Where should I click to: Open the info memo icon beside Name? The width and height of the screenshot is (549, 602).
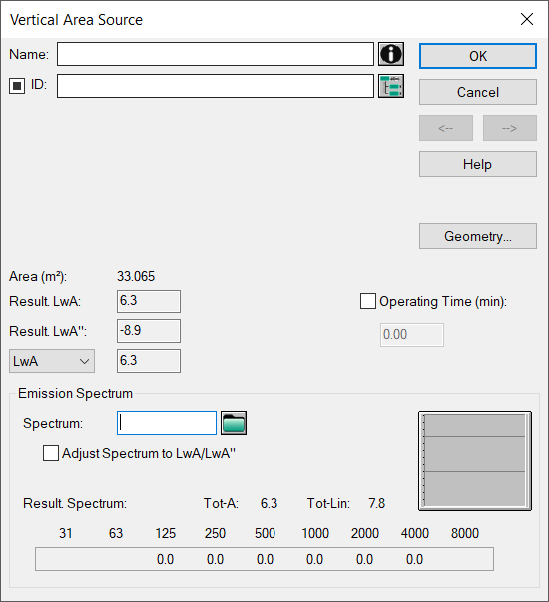click(x=391, y=54)
